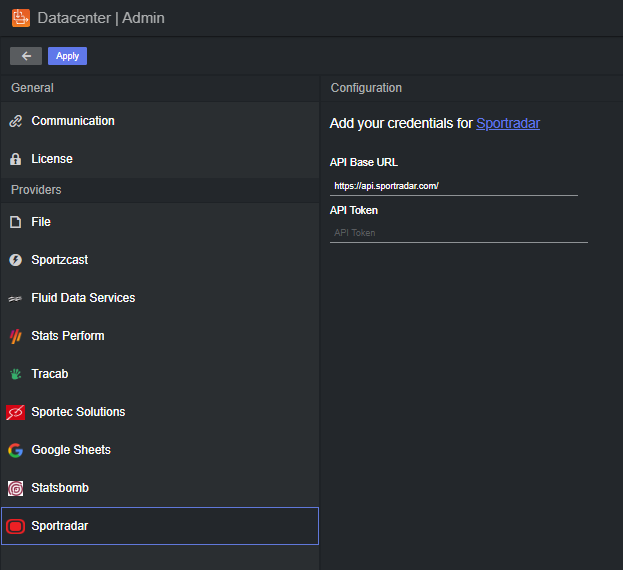
Task: Click the Fluid Data Services icon
Action: [x=15, y=299]
